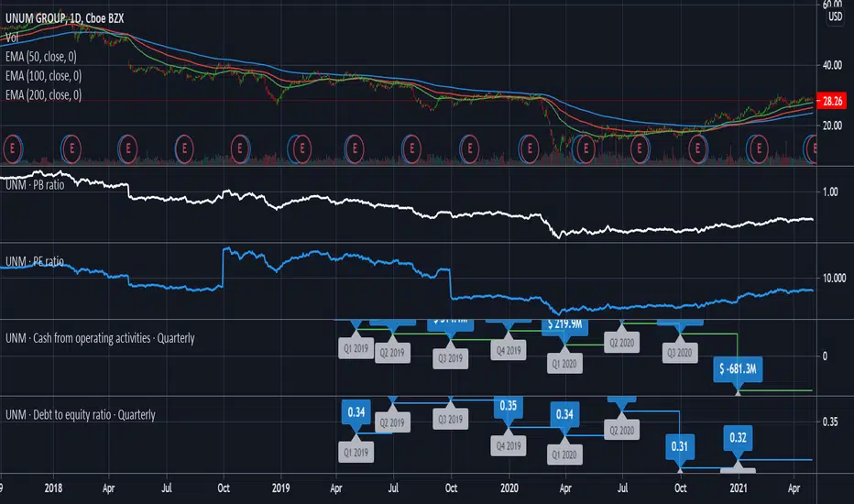854x504 pixels.
Task: Click the UNM PE ratio legend
Action: tap(35, 261)
